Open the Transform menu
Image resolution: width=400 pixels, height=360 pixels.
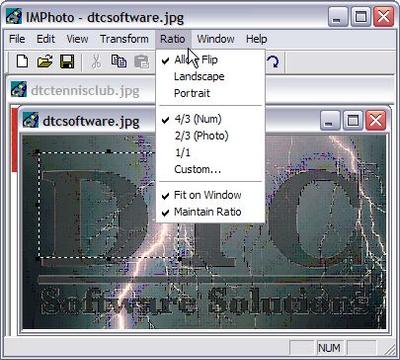(x=124, y=39)
